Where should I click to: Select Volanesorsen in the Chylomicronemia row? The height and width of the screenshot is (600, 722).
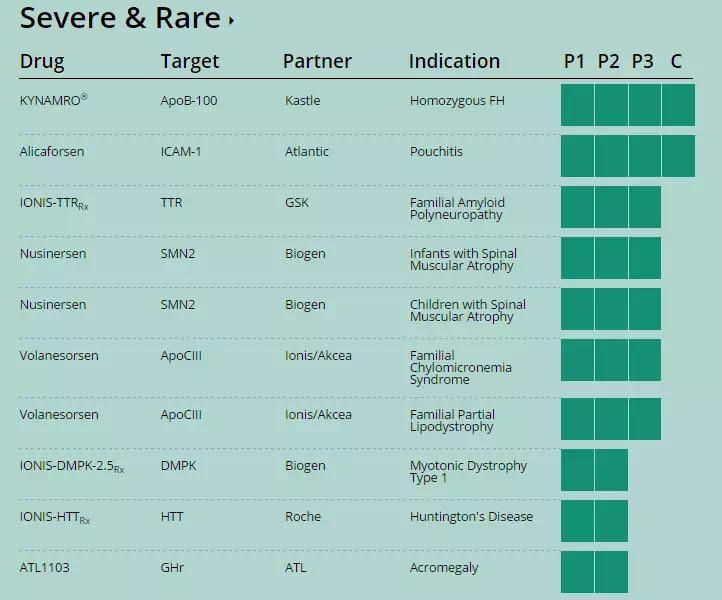tap(59, 355)
